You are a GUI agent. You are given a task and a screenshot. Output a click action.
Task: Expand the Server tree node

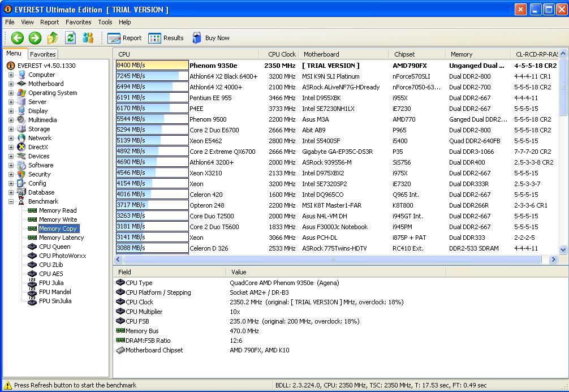coord(11,102)
